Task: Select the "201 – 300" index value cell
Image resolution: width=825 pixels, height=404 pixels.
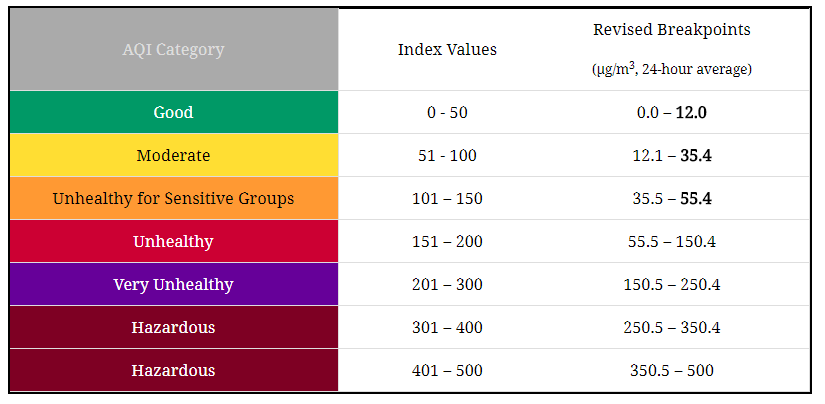Action: pyautogui.click(x=447, y=285)
